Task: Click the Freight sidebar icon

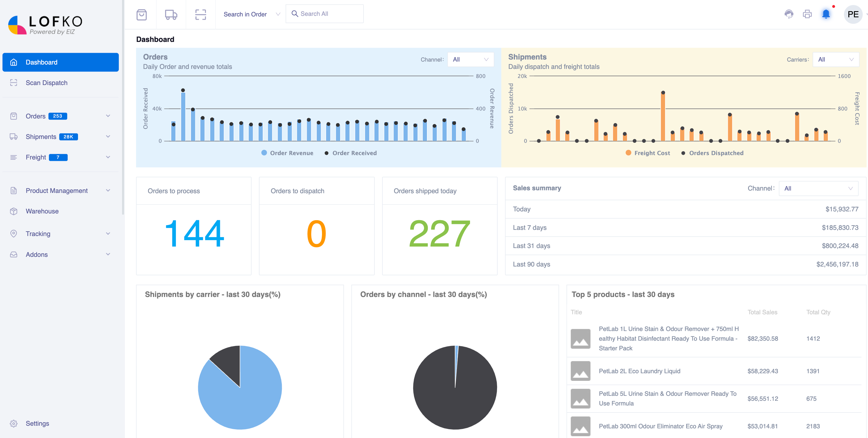Action: pyautogui.click(x=14, y=157)
